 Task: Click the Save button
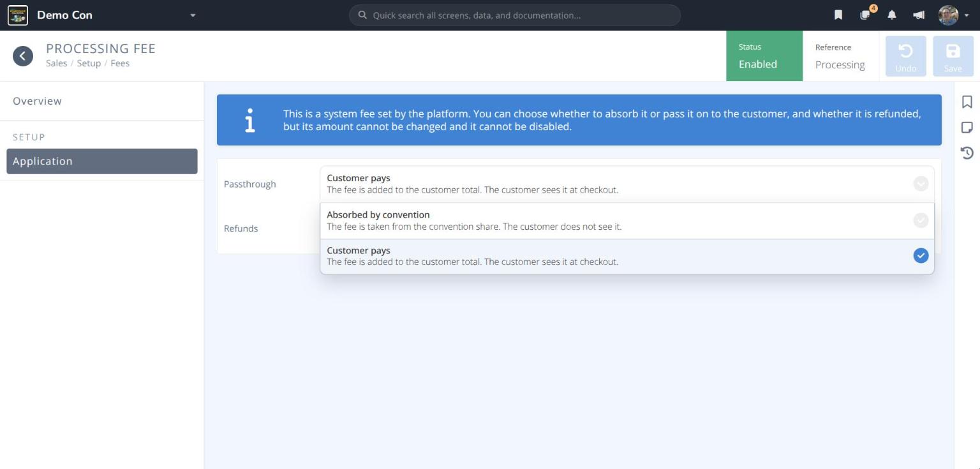click(x=953, y=56)
